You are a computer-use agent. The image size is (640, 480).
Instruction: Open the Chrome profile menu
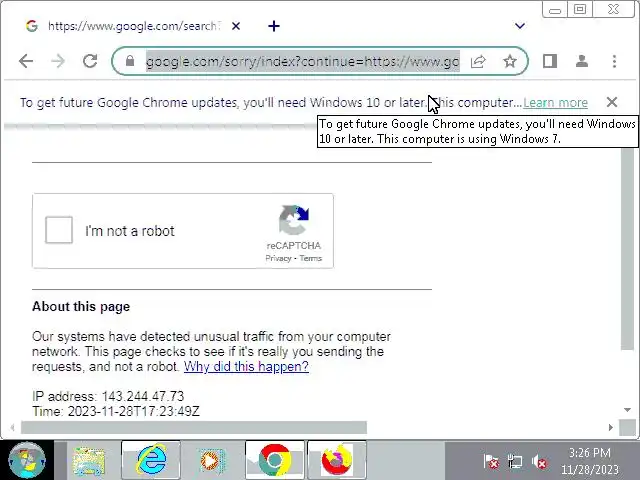tap(582, 61)
